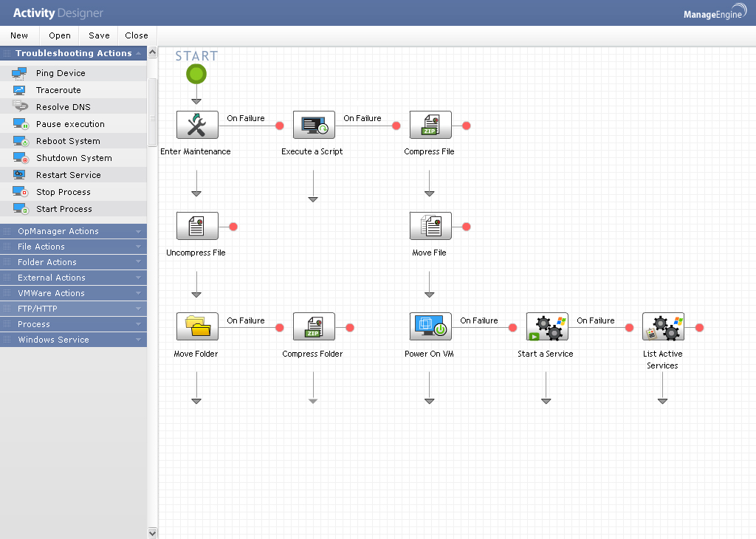
Task: Select the Traceroute action icon
Action: click(19, 90)
